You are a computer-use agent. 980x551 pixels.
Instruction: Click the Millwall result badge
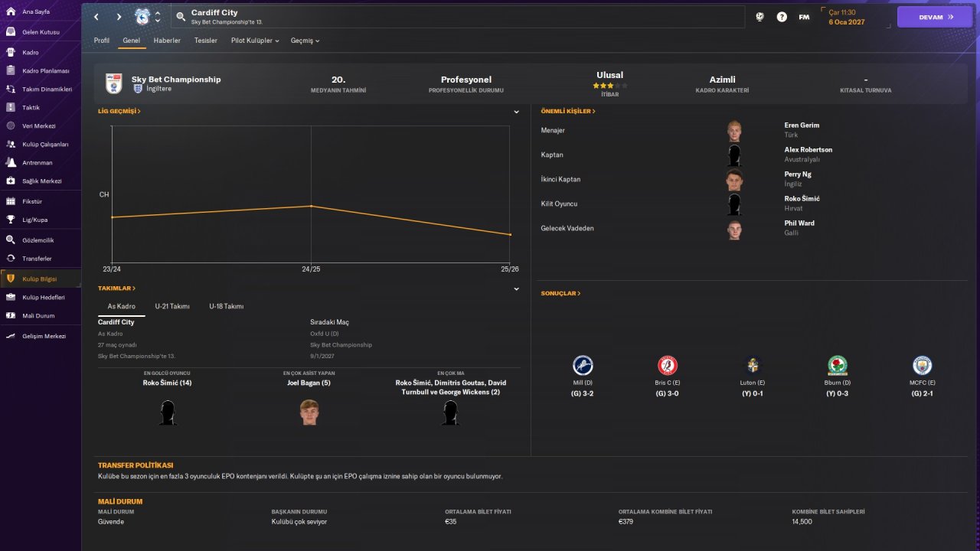click(x=583, y=365)
